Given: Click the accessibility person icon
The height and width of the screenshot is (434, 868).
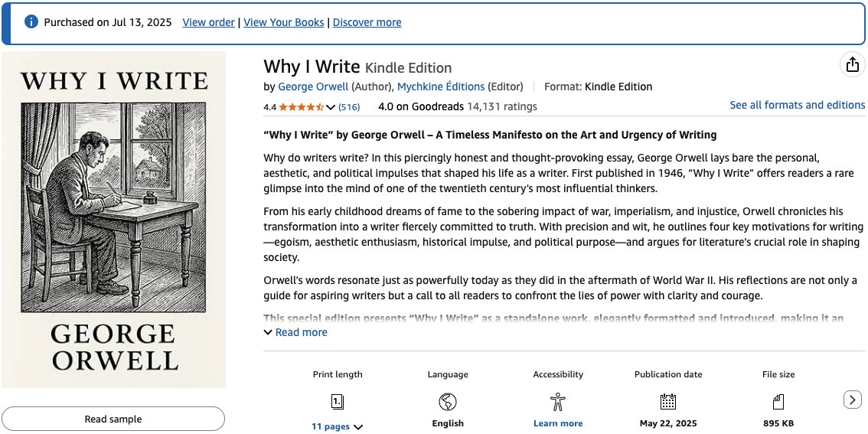Looking at the screenshot, I should tap(558, 401).
